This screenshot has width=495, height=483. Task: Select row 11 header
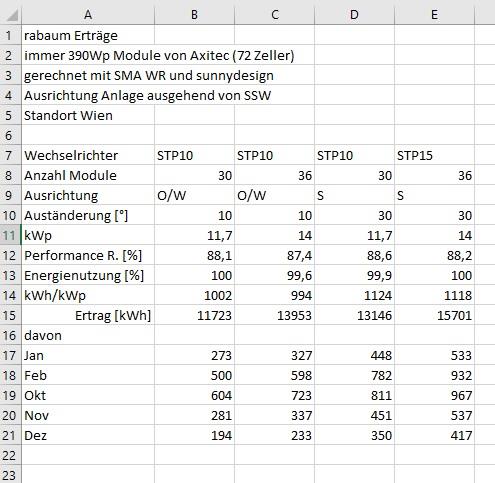10,235
